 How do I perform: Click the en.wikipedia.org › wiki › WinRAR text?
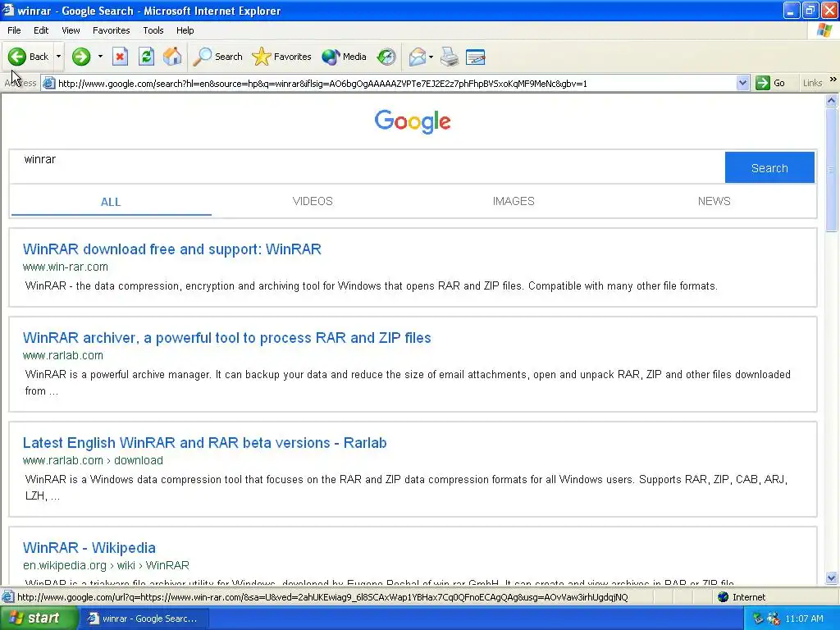pyautogui.click(x=106, y=566)
